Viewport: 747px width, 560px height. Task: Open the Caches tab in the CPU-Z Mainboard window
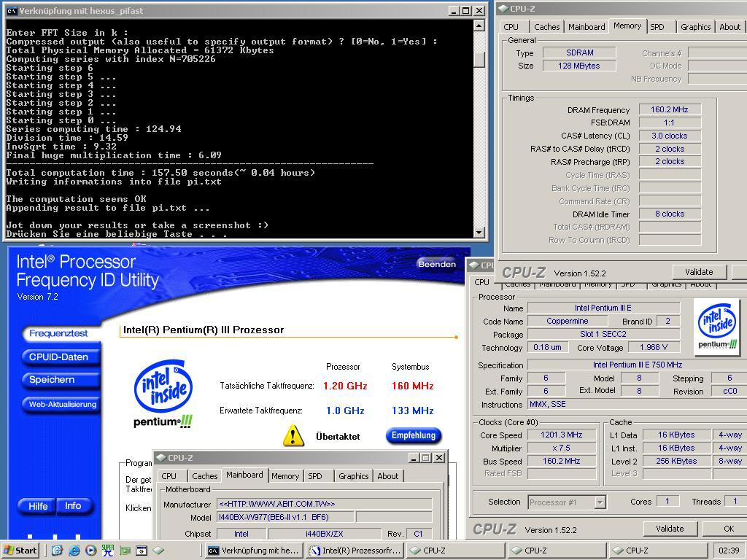click(x=205, y=476)
